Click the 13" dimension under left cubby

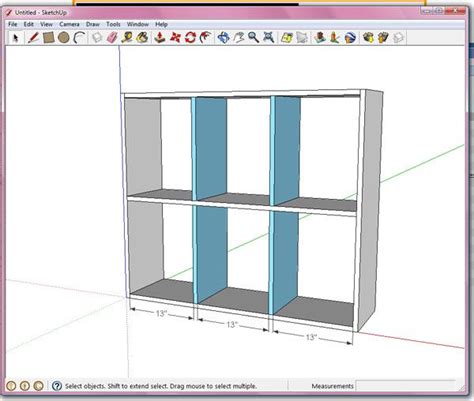(x=161, y=314)
